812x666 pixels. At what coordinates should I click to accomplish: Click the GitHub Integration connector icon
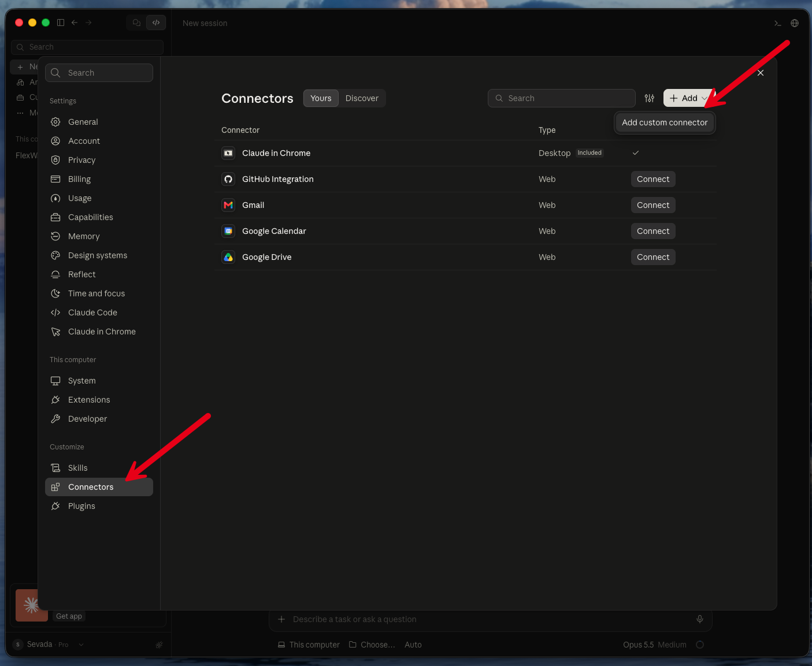(228, 179)
